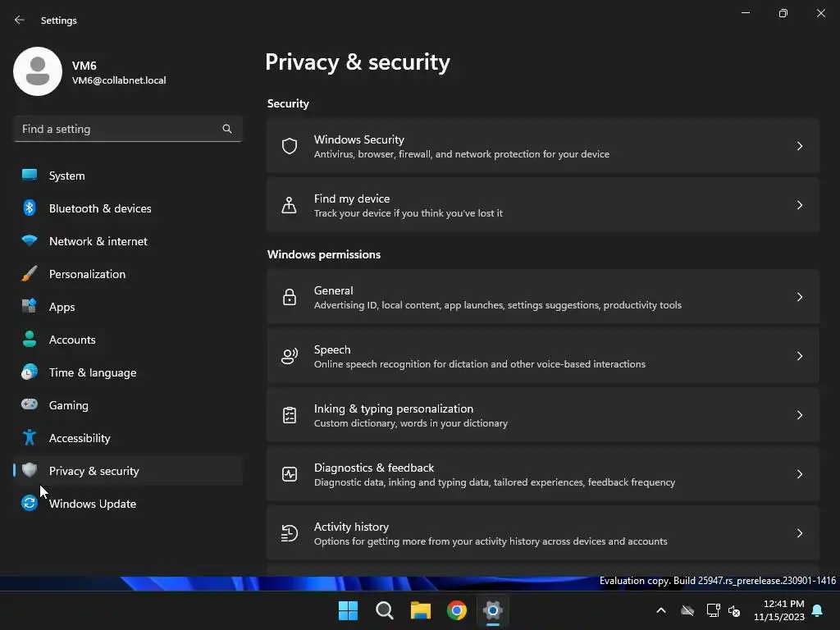840x630 pixels.
Task: Click the muted volume tray icon
Action: [x=734, y=610]
